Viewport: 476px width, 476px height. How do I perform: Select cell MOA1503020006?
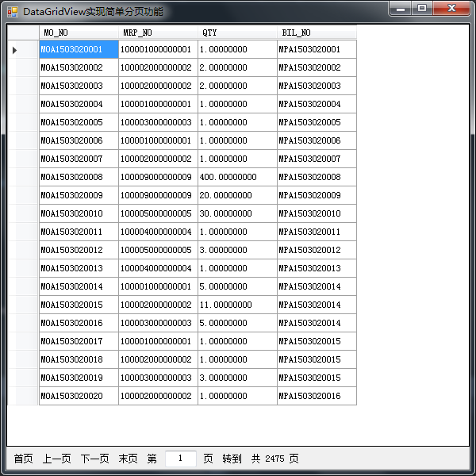[79, 140]
